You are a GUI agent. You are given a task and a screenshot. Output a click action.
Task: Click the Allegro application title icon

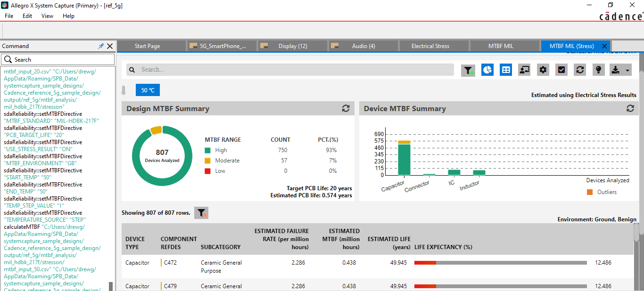pos(4,5)
